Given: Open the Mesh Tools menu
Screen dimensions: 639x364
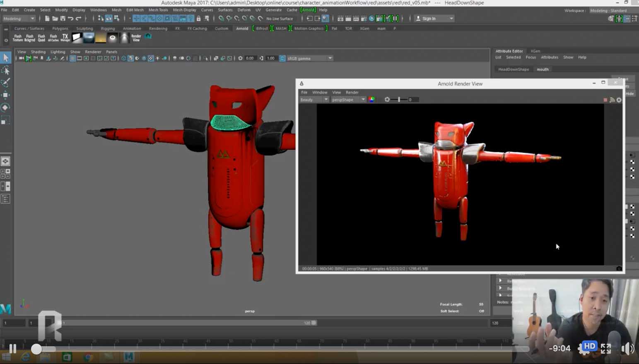Looking at the screenshot, I should (x=158, y=10).
